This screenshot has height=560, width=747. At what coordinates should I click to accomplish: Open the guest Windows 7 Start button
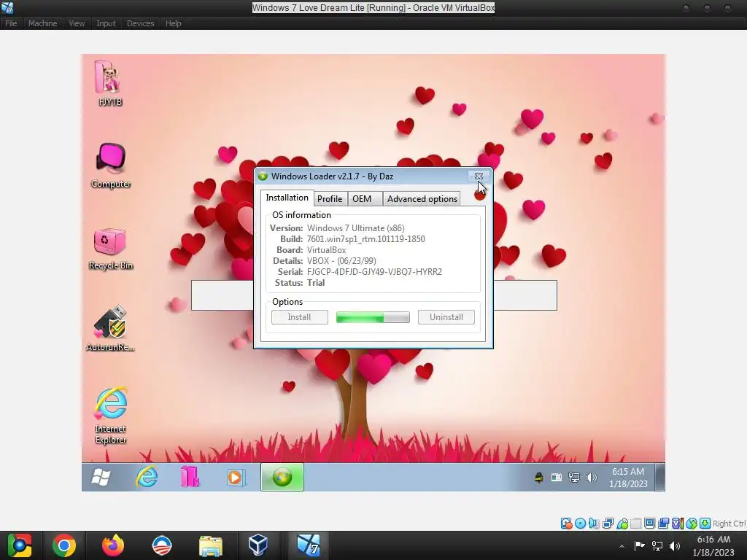tap(101, 477)
